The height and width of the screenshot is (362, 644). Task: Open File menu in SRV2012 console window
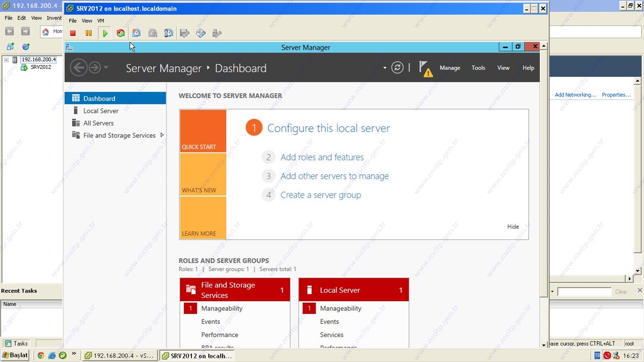[72, 21]
